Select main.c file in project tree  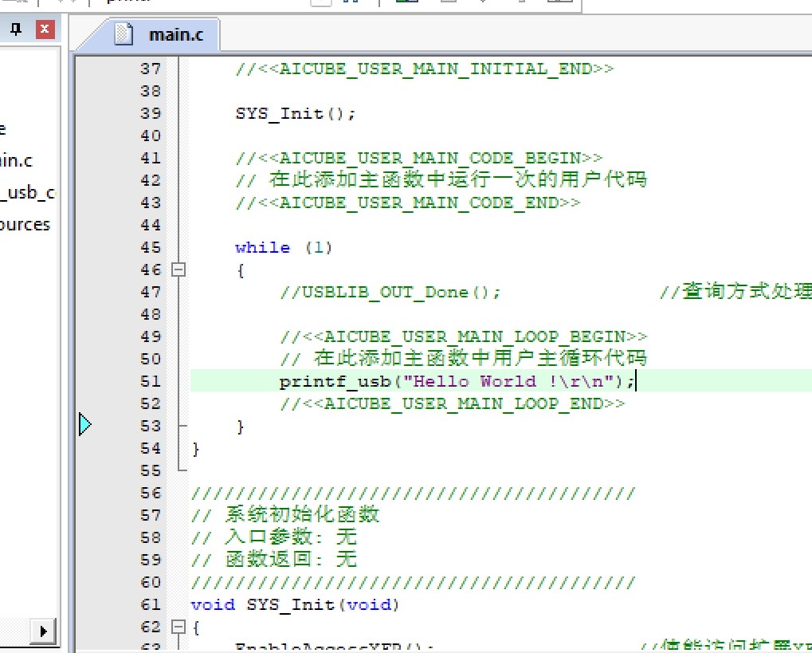point(16,160)
